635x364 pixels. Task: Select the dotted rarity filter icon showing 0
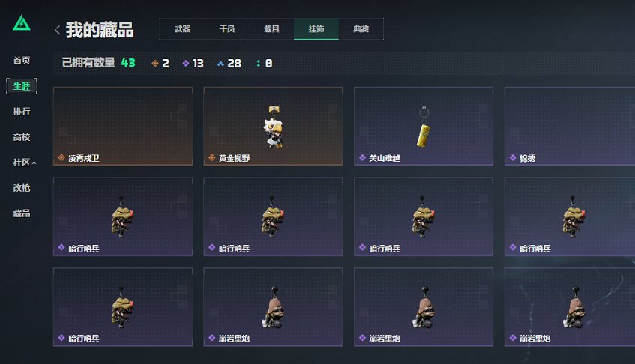(259, 64)
